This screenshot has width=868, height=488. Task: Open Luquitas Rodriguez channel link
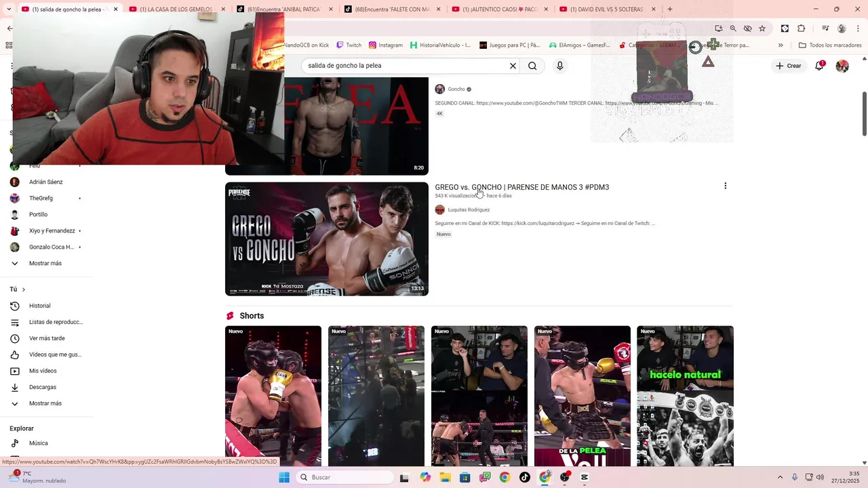coord(469,209)
